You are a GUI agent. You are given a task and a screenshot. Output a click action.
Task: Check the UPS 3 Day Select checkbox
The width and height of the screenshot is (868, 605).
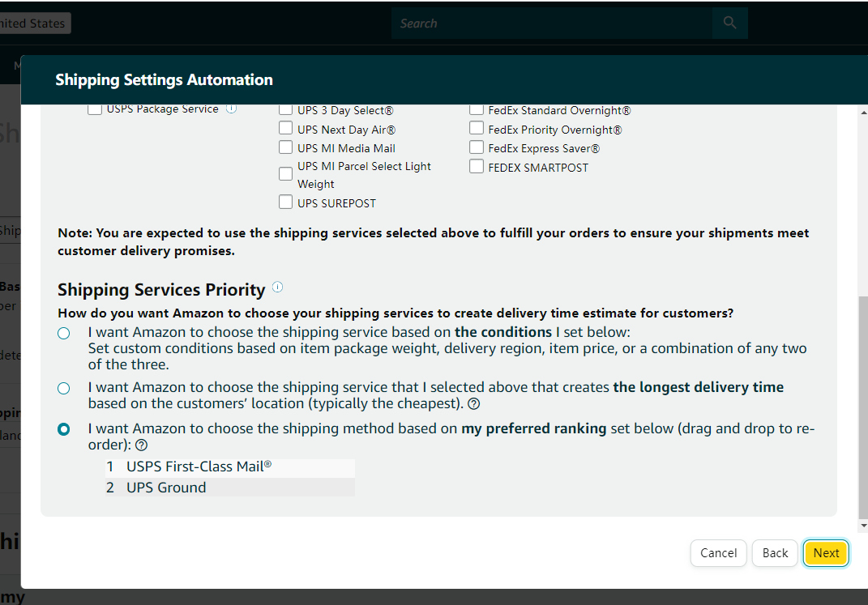click(285, 109)
